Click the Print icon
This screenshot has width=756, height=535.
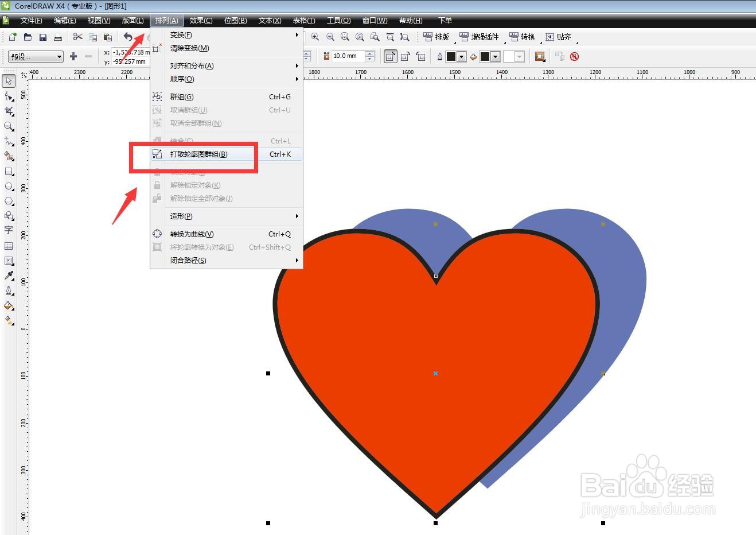(57, 37)
